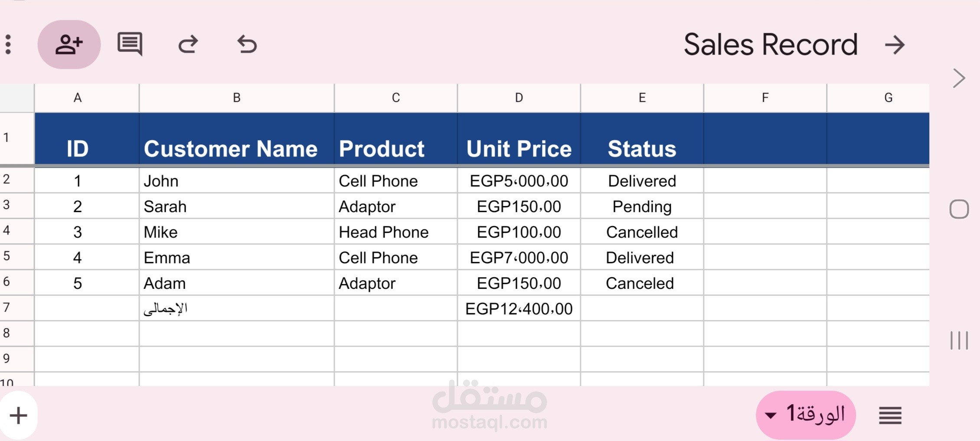Select the cell containing Sarah
This screenshot has width=980, height=441.
236,206
